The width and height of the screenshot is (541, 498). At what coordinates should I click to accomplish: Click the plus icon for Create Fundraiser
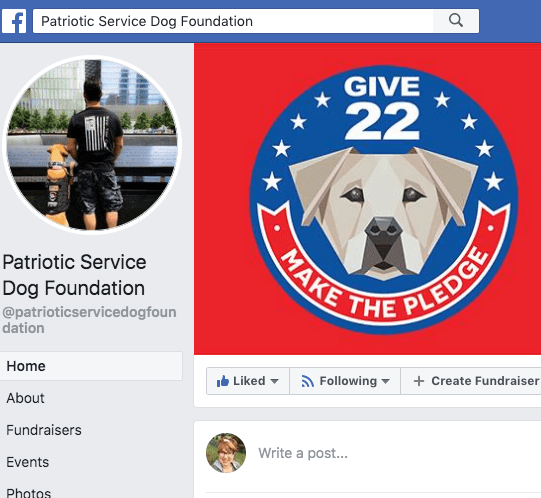coord(419,381)
